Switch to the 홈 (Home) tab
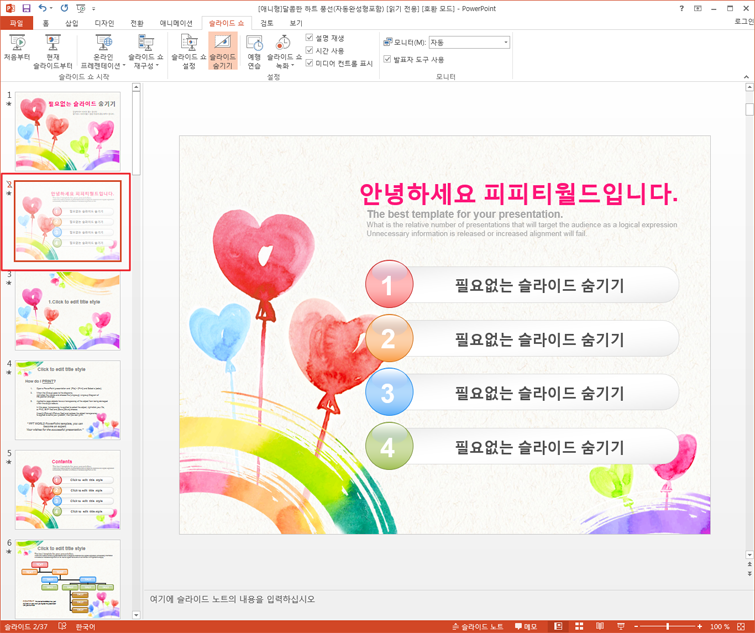Viewport: 755px width, 633px height. [46, 23]
